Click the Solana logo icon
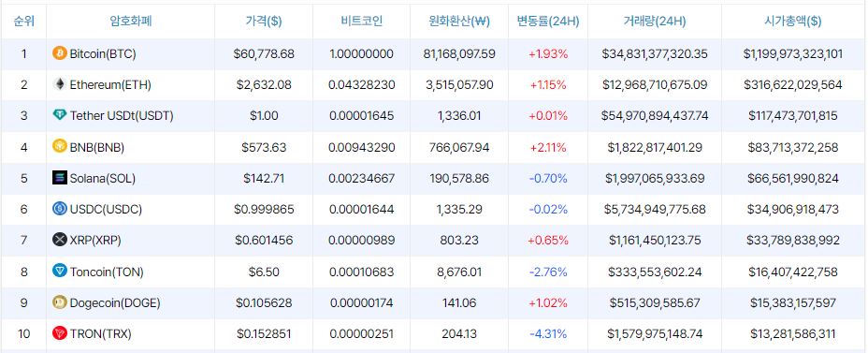The height and width of the screenshot is (353, 868). click(59, 178)
